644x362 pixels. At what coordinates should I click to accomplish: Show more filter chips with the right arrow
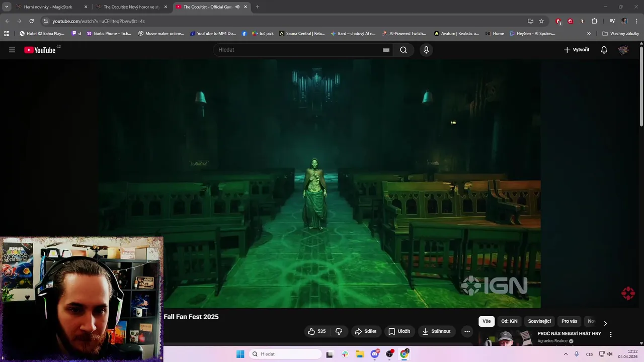(x=605, y=323)
